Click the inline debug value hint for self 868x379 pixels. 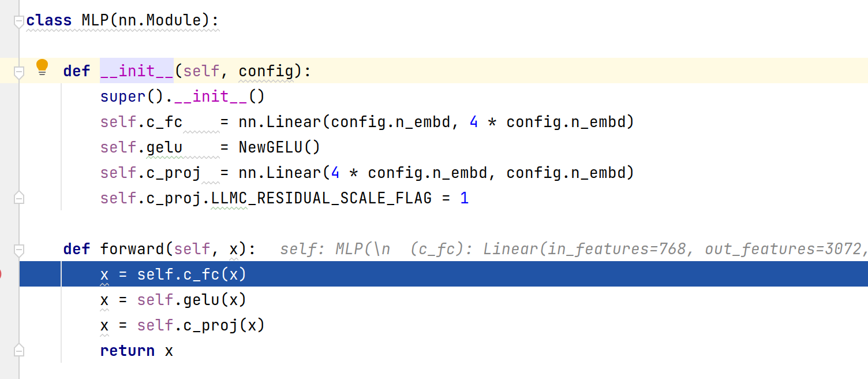point(571,250)
